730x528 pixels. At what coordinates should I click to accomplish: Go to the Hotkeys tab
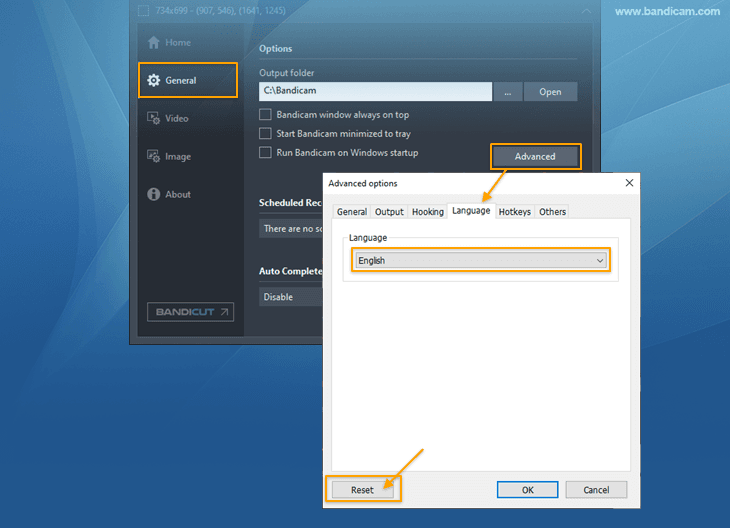515,212
